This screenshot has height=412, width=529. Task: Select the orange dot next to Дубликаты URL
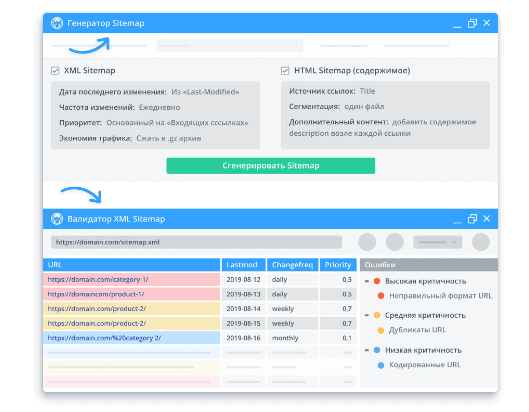(381, 330)
